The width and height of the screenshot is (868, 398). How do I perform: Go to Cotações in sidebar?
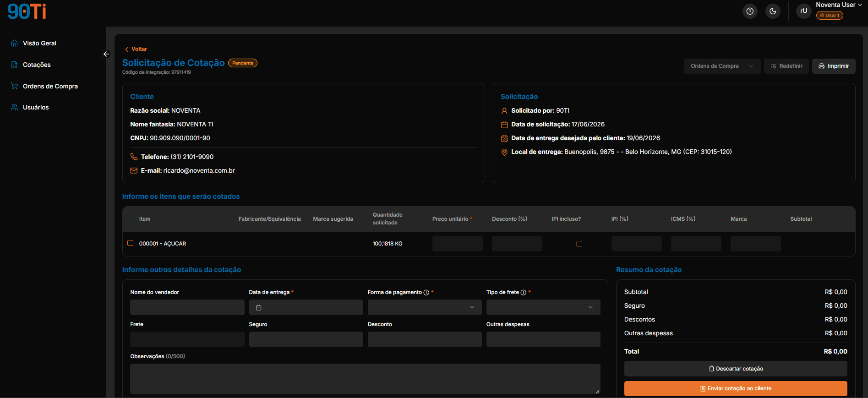(x=37, y=65)
